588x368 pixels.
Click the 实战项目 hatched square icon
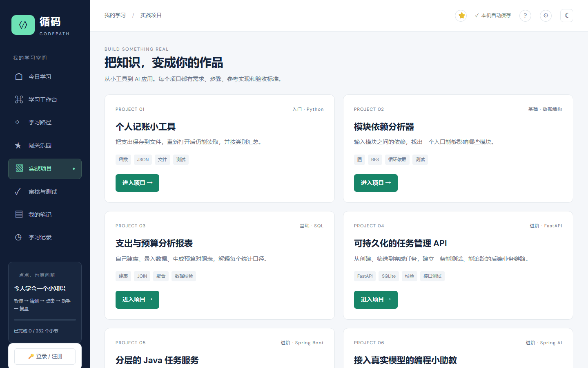19,168
